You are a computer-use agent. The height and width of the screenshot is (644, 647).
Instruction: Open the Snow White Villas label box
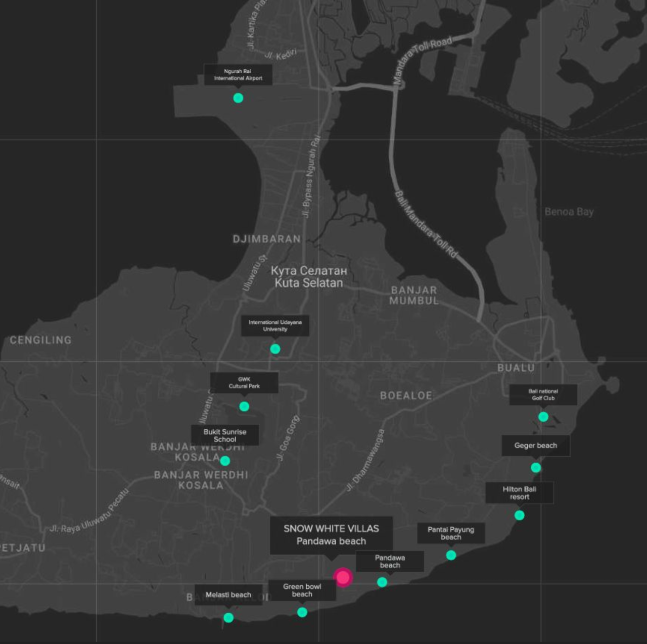click(331, 535)
